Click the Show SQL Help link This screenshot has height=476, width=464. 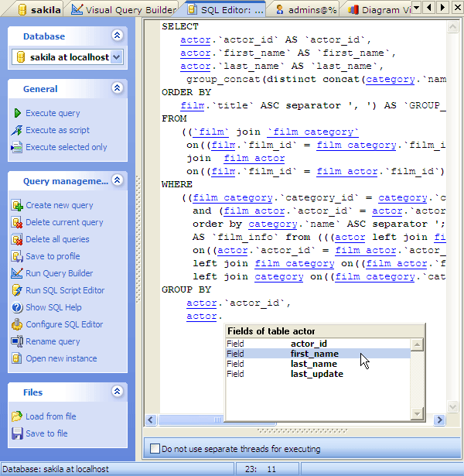(x=53, y=307)
